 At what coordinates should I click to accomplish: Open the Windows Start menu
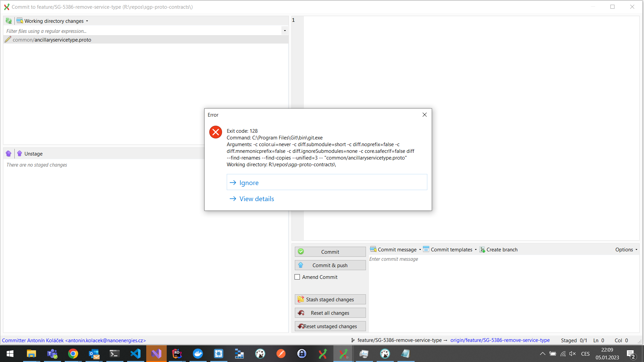point(10,354)
